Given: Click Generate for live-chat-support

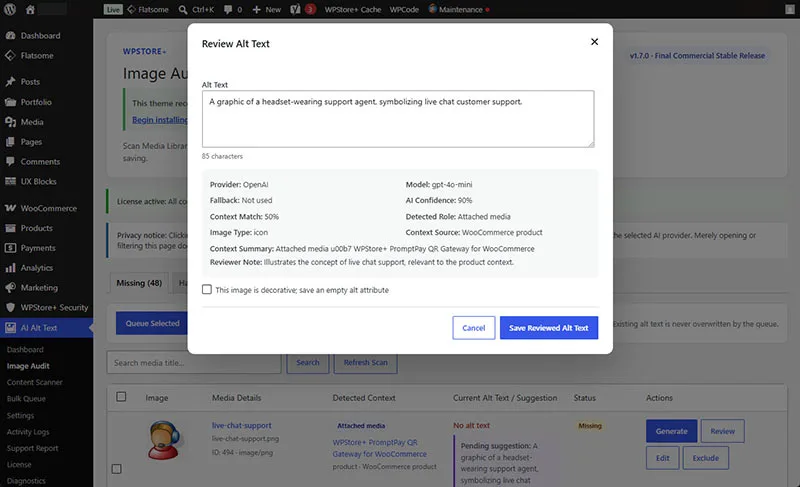Looking at the screenshot, I should coord(671,431).
